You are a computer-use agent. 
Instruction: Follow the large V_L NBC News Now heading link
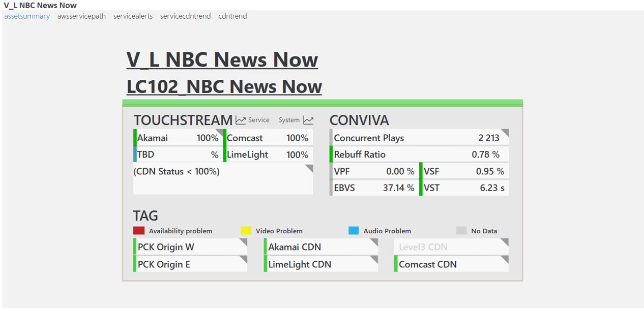[x=222, y=59]
